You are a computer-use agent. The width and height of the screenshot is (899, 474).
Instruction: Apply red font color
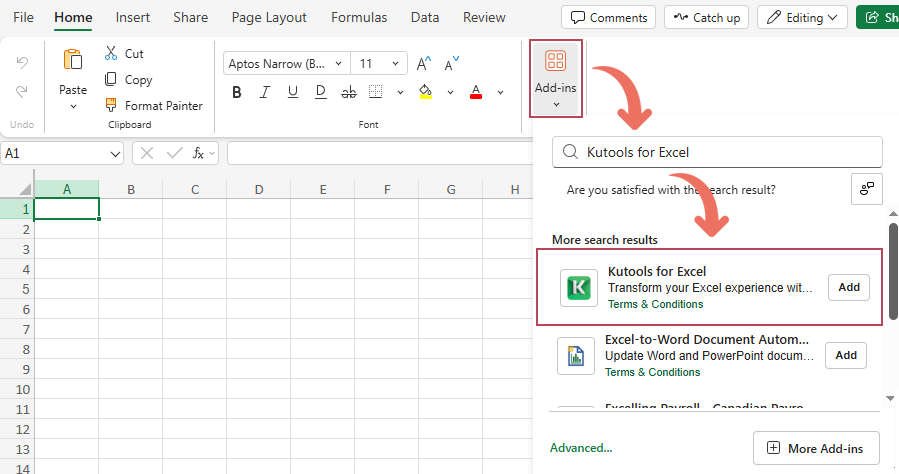tap(476, 92)
